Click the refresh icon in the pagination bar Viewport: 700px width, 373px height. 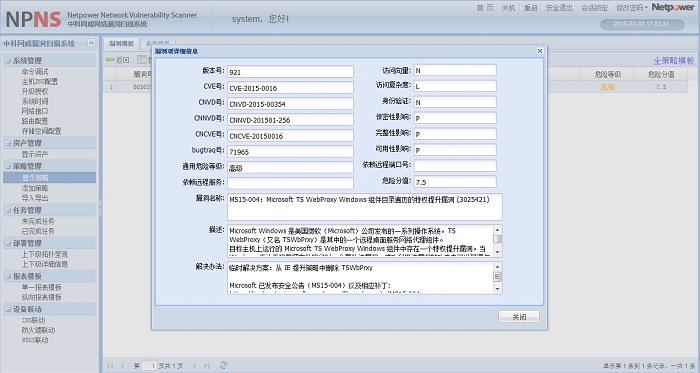223,365
